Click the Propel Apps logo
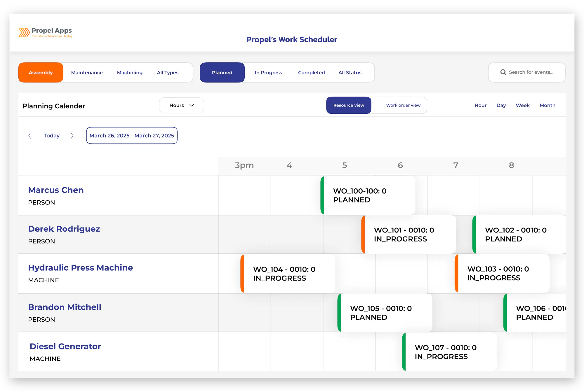This screenshot has height=392, width=584. click(45, 32)
